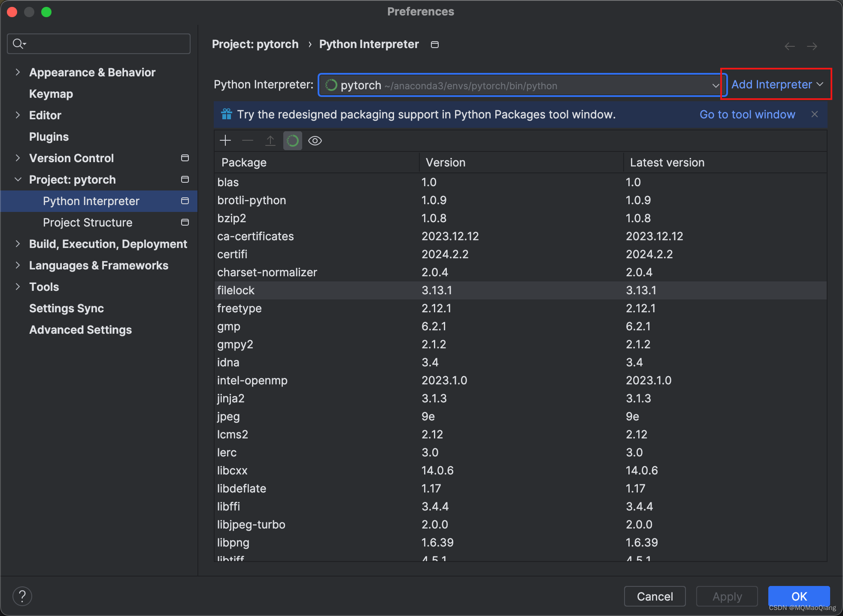The width and height of the screenshot is (843, 616).
Task: Click Go to tool window link
Action: [747, 115]
